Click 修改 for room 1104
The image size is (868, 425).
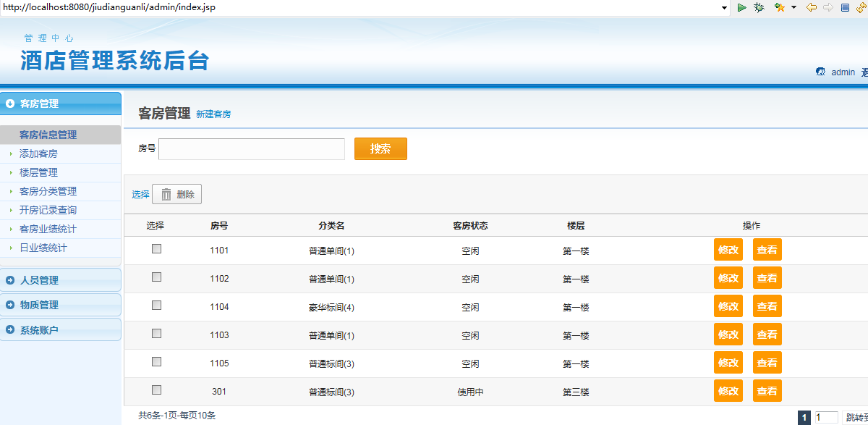click(x=728, y=306)
